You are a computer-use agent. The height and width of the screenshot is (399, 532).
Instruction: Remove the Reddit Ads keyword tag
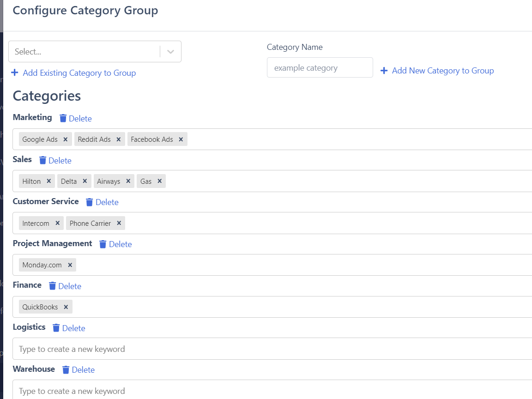[x=118, y=139]
